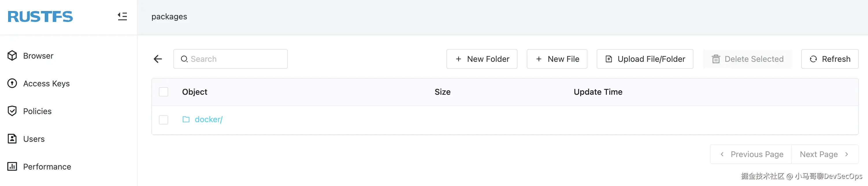The width and height of the screenshot is (868, 186).
Task: Refresh the object list
Action: tap(830, 59)
